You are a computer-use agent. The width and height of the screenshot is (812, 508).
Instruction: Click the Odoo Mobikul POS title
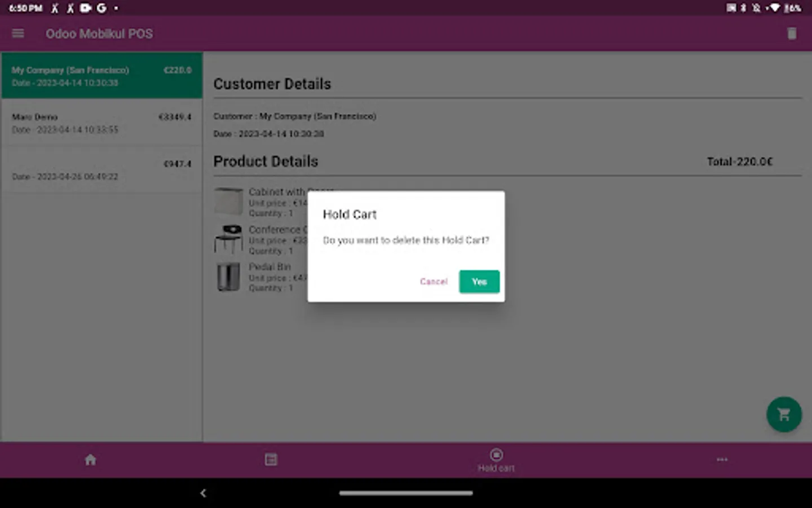[99, 34]
